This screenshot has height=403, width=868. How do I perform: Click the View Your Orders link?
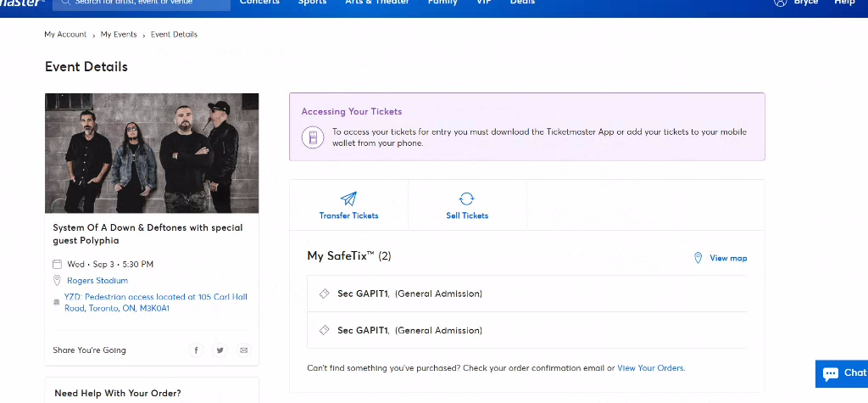pyautogui.click(x=651, y=367)
